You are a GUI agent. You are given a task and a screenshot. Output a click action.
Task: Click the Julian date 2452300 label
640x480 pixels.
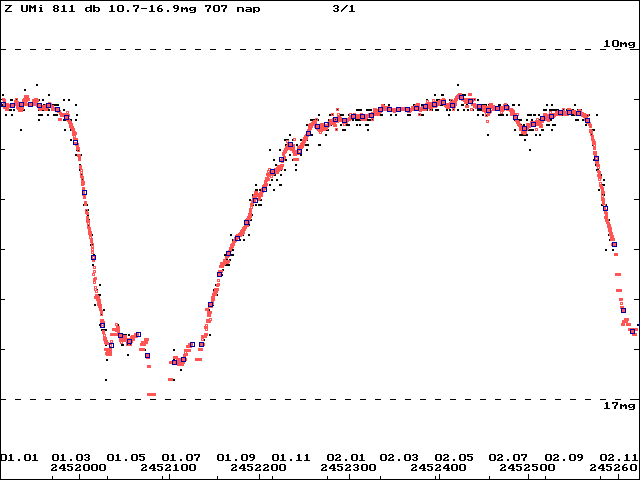348,467
